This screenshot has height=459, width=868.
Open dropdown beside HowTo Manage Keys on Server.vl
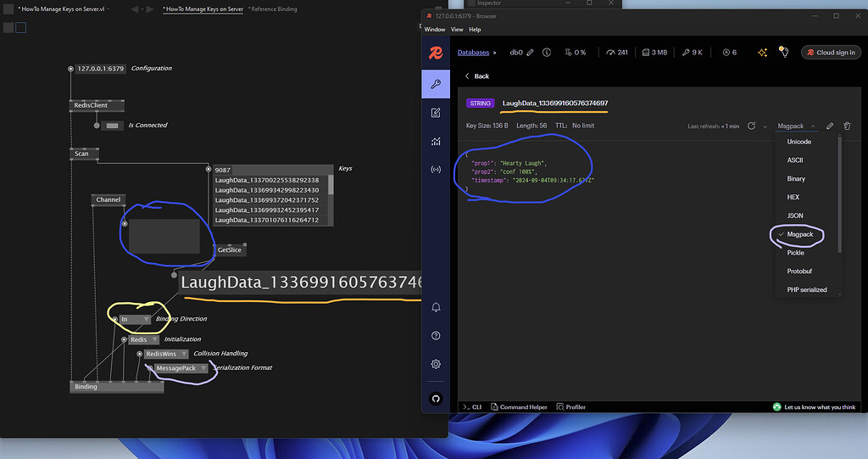point(108,9)
